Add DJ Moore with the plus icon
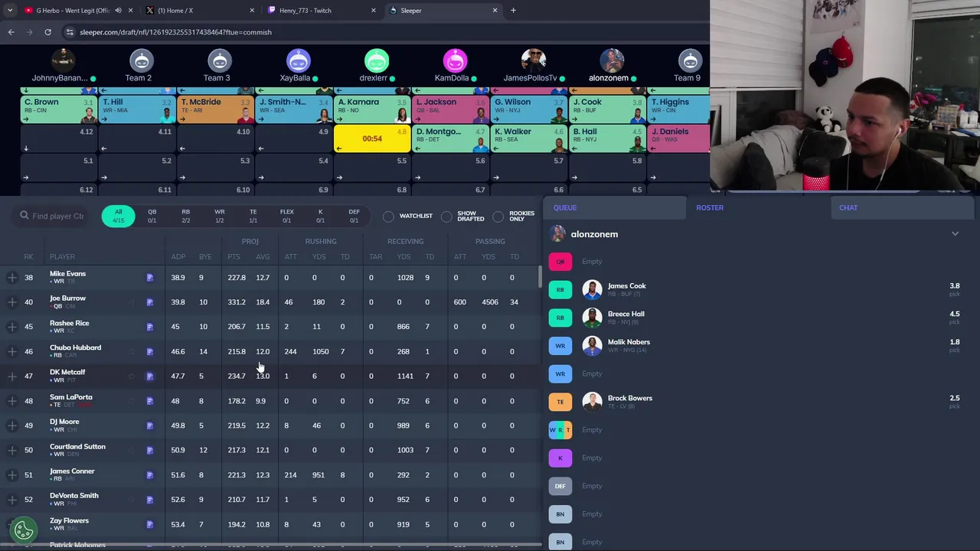This screenshot has width=980, height=551. click(x=12, y=425)
